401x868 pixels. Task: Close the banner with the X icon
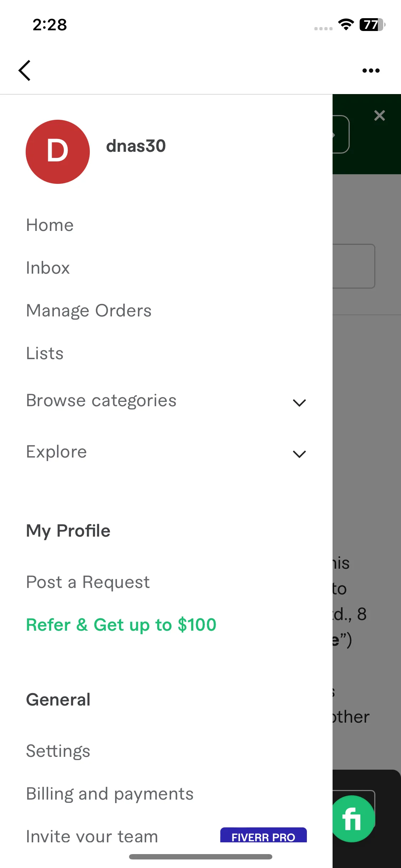[380, 115]
